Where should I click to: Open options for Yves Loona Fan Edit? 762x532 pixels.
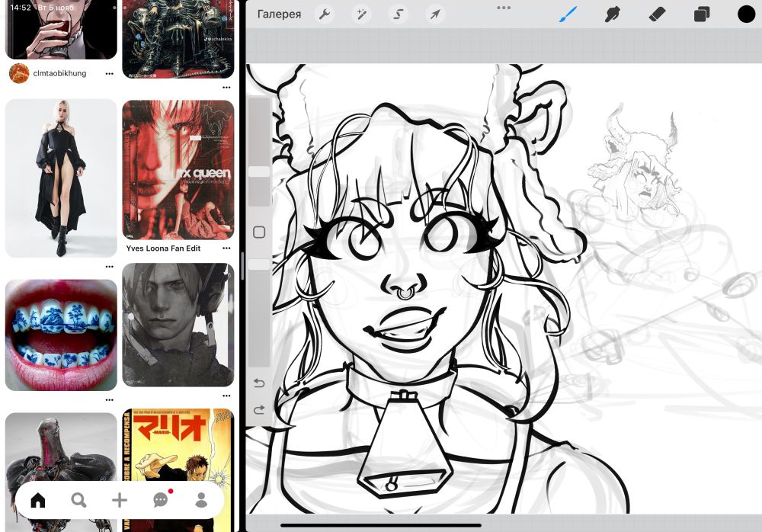click(x=226, y=248)
